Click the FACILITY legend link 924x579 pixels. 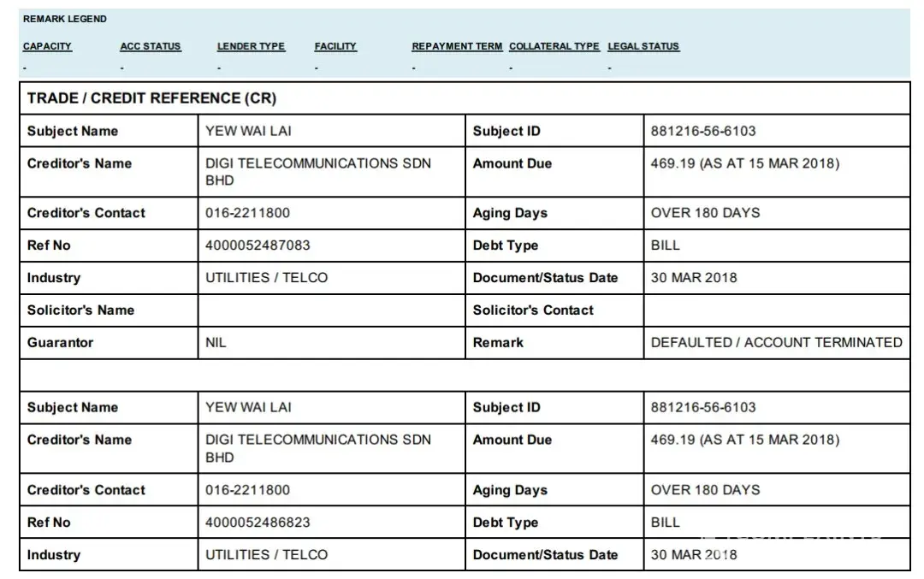(335, 46)
